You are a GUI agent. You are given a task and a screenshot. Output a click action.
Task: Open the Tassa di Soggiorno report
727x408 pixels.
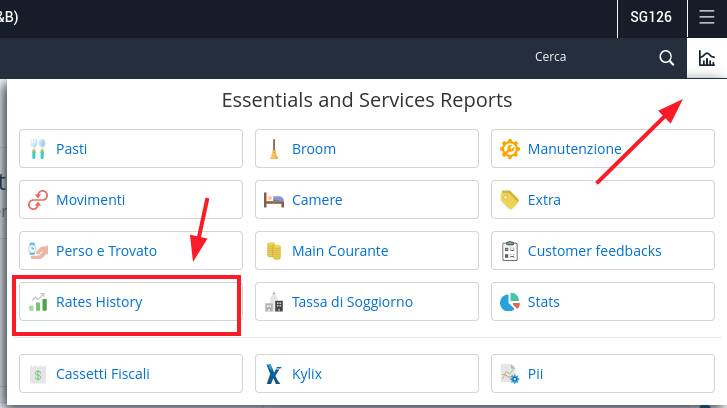pyautogui.click(x=367, y=302)
